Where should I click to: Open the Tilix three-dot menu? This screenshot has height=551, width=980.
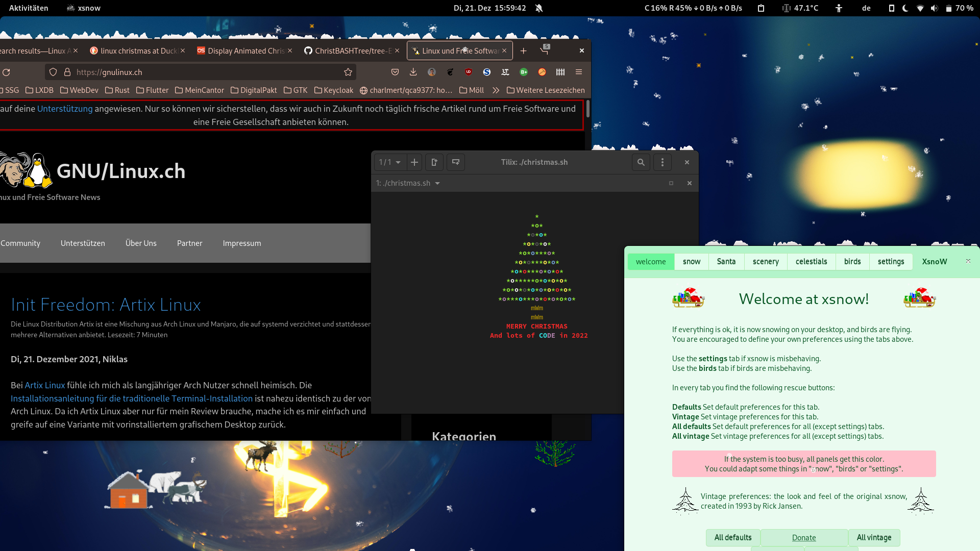(663, 162)
